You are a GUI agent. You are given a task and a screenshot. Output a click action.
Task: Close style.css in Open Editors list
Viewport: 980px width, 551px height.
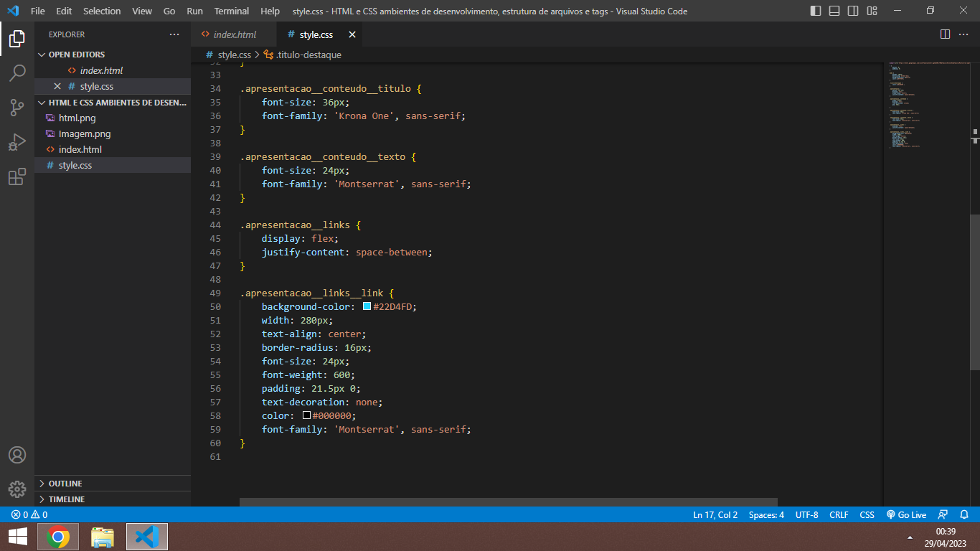click(x=57, y=86)
